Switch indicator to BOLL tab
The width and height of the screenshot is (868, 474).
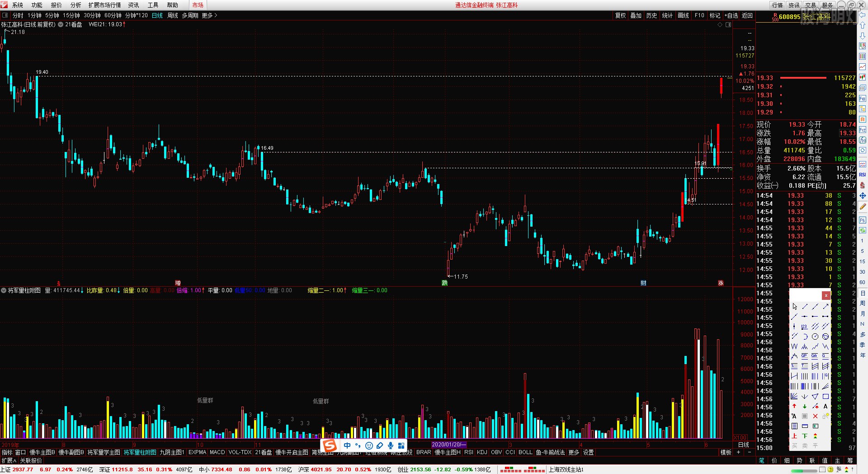tap(525, 452)
